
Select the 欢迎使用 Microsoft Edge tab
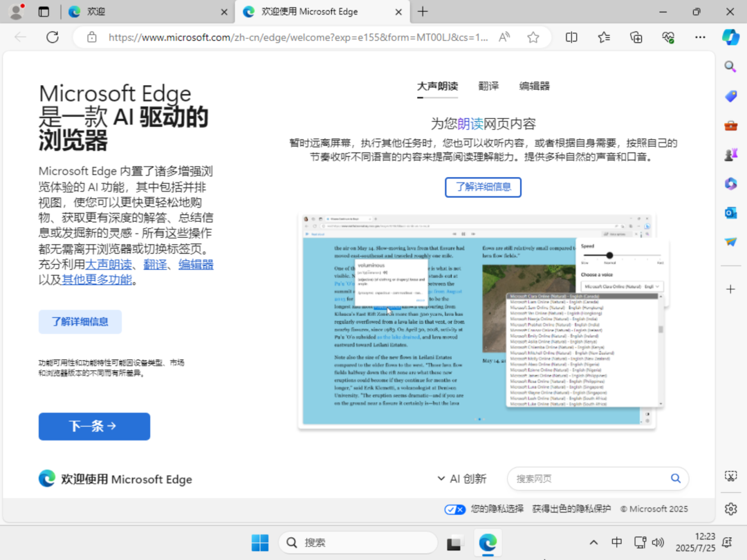point(322,12)
